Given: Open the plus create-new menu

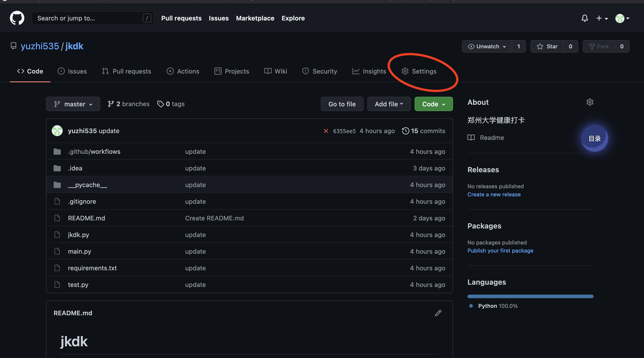Looking at the screenshot, I should point(602,18).
